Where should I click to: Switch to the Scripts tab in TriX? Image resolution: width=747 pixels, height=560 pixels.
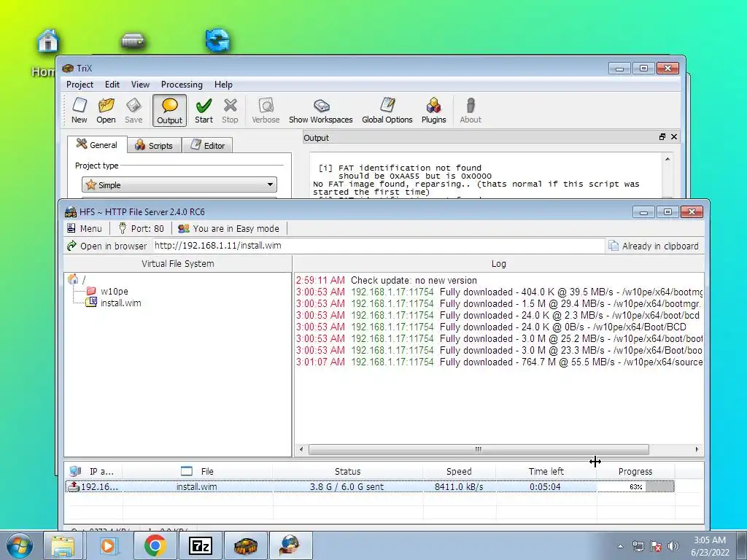155,145
